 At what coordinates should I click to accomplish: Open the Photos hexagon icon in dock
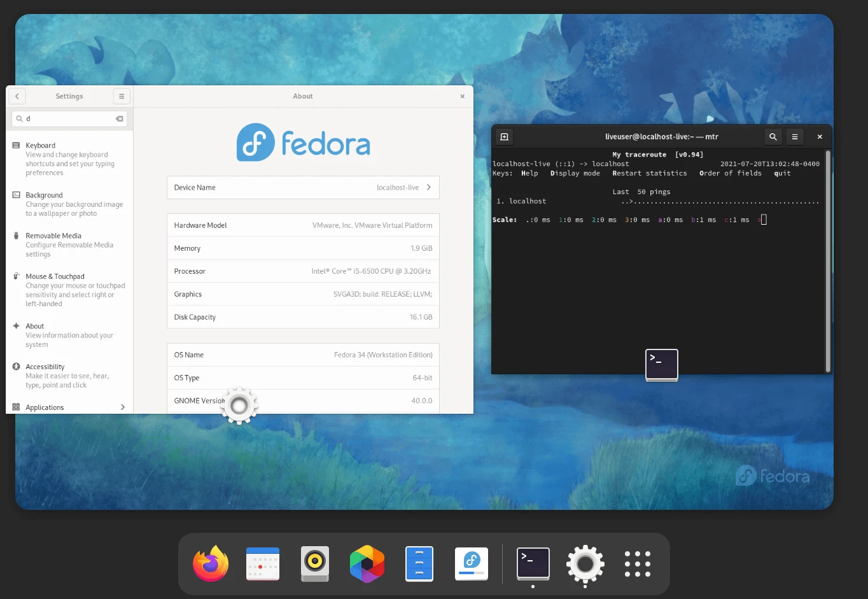click(x=367, y=564)
